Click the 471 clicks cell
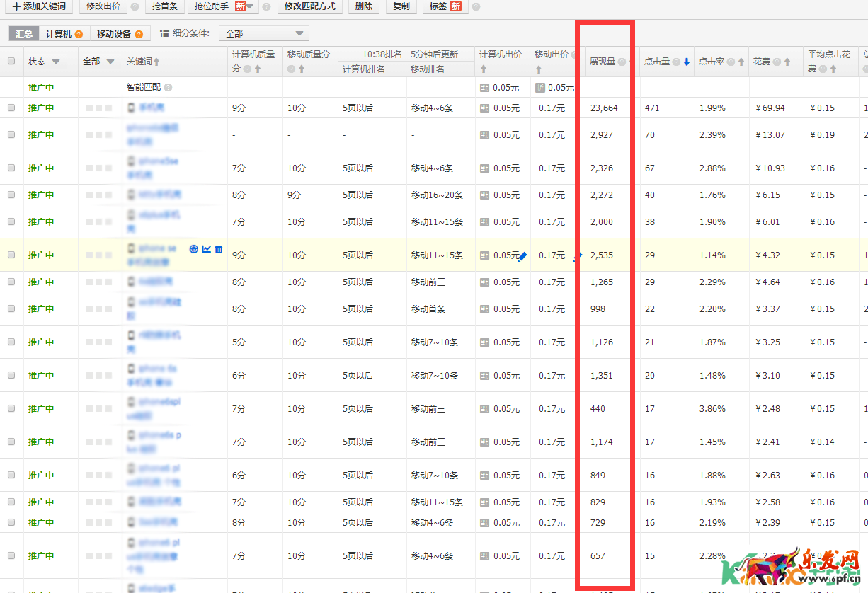Image resolution: width=868 pixels, height=593 pixels. tap(652, 108)
